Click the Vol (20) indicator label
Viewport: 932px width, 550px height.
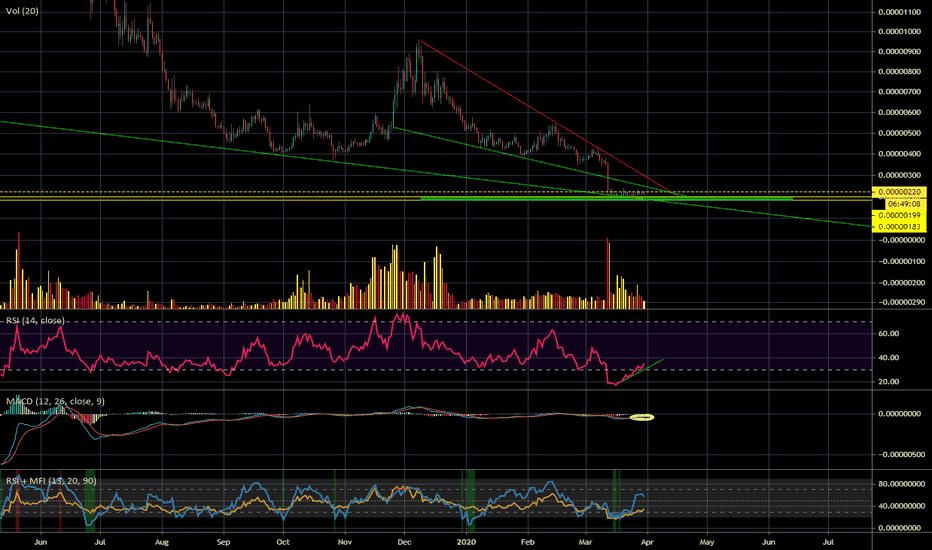tap(22, 11)
